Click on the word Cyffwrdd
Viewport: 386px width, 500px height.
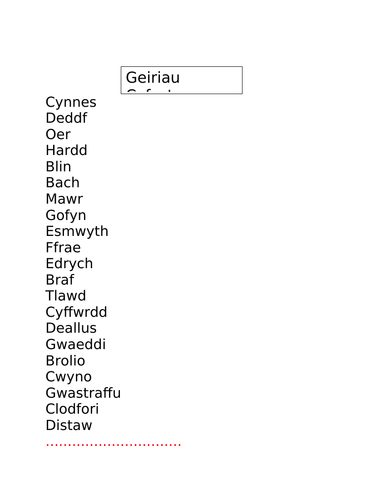[x=76, y=313]
